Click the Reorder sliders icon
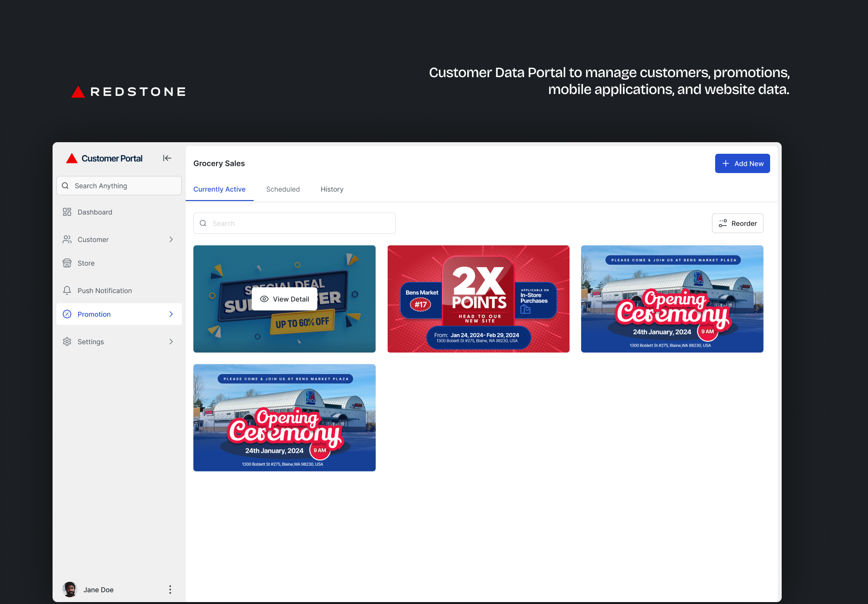The image size is (868, 604). 723,223
